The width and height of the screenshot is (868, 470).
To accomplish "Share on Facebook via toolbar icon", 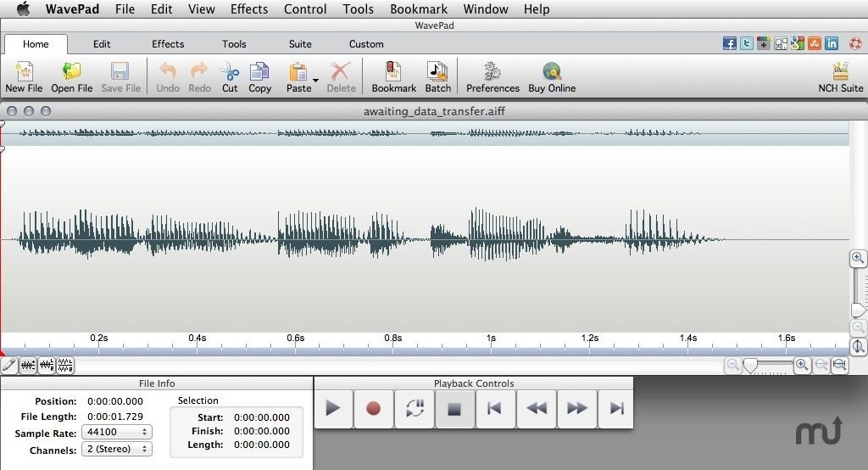I will click(730, 43).
